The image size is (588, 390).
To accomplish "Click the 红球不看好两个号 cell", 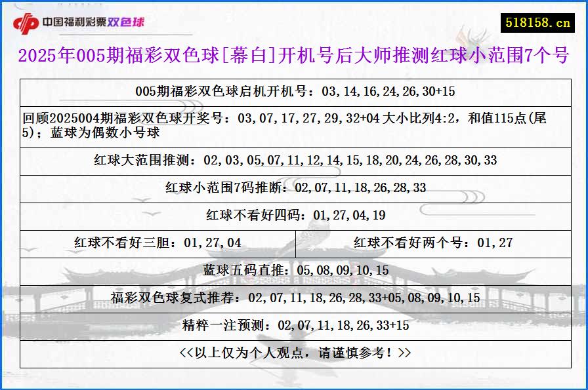I will coord(435,241).
